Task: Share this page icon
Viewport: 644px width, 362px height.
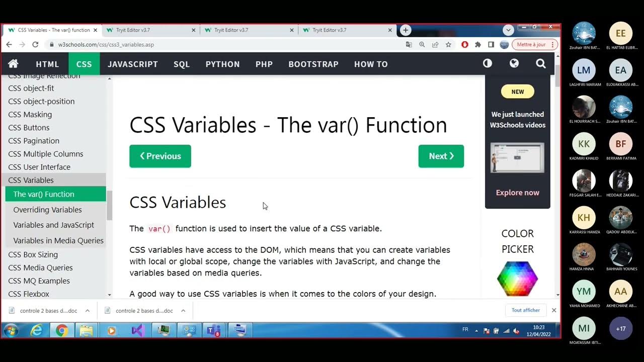Action: click(435, 44)
